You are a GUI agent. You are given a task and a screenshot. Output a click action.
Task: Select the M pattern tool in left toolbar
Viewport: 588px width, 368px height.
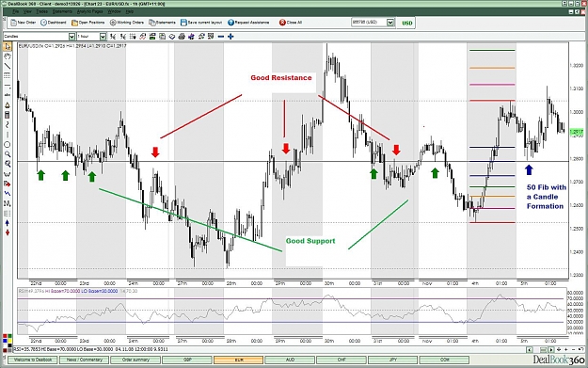[8, 203]
